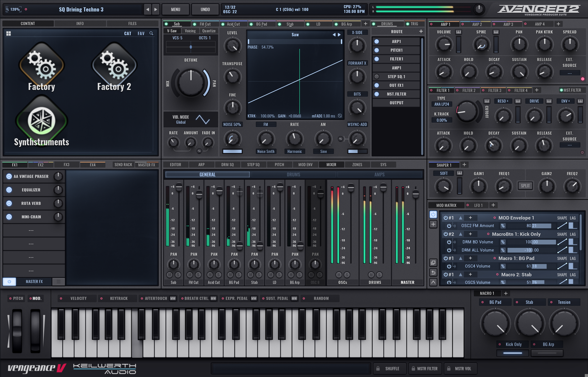Click the vibrato mode triangle waveform icon
This screenshot has width=588, height=377.
[203, 119]
